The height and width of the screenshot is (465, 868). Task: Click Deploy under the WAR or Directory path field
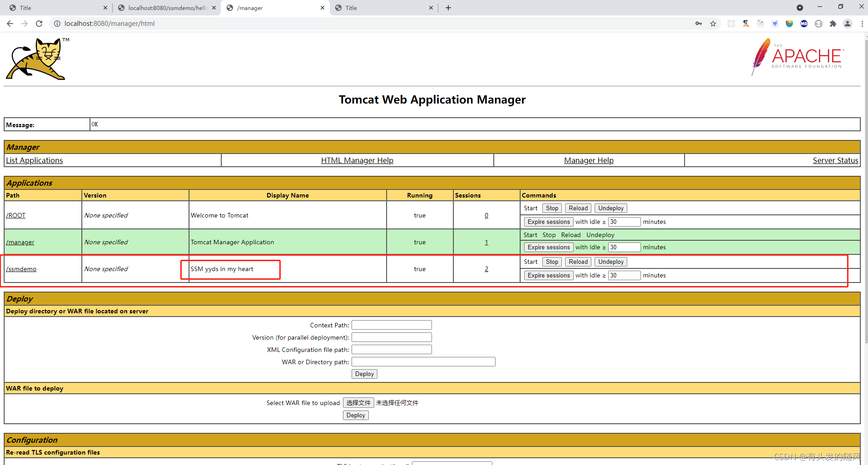coord(364,374)
